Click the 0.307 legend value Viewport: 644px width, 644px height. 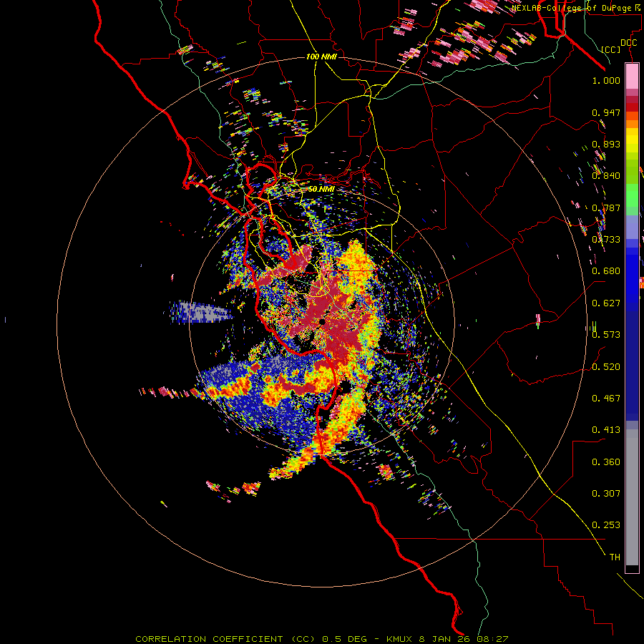pos(606,494)
